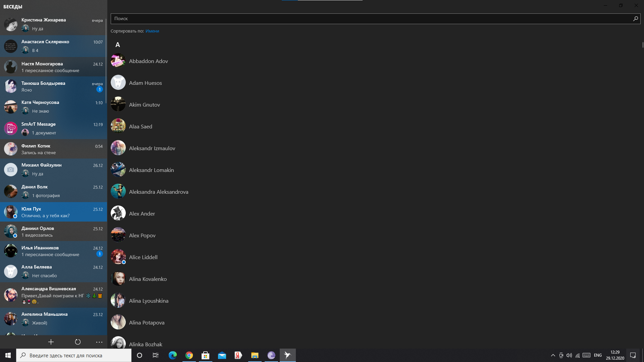
Task: Click the Поиск search field
Action: click(x=369, y=19)
